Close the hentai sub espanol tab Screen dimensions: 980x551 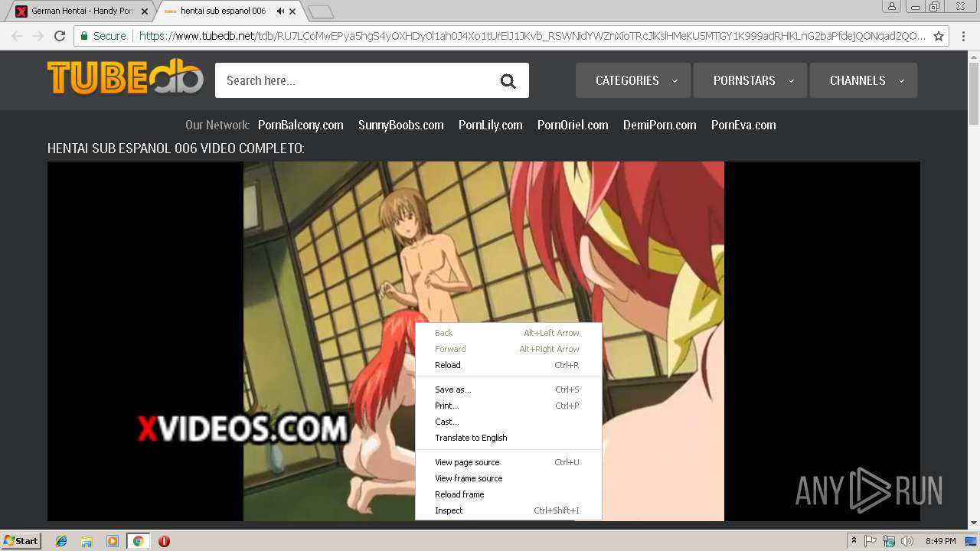click(292, 11)
